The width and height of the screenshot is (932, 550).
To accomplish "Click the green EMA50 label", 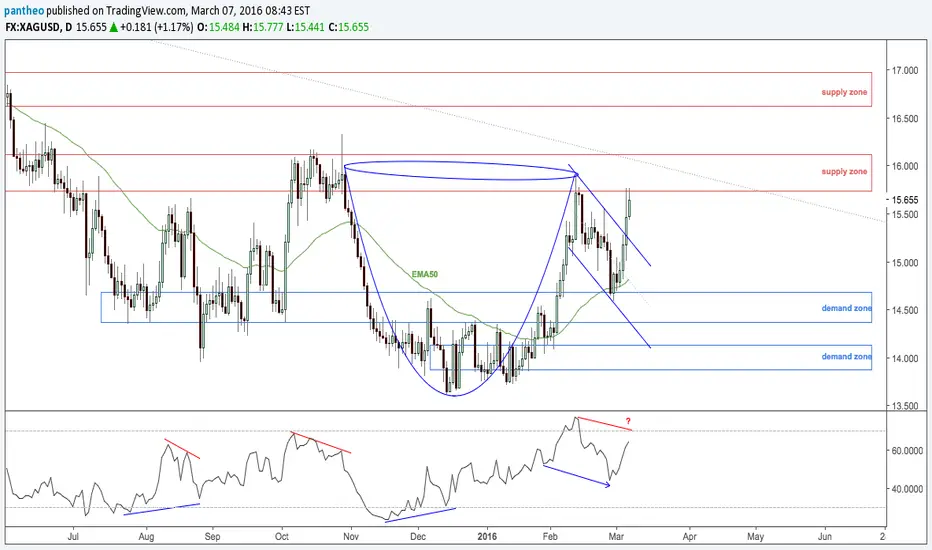I will [424, 274].
